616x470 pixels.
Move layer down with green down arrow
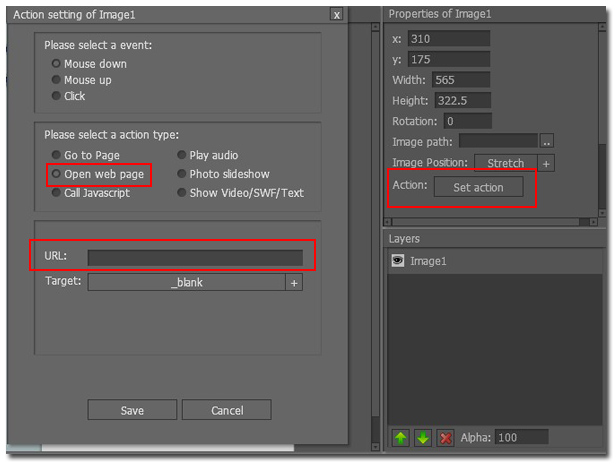point(423,437)
